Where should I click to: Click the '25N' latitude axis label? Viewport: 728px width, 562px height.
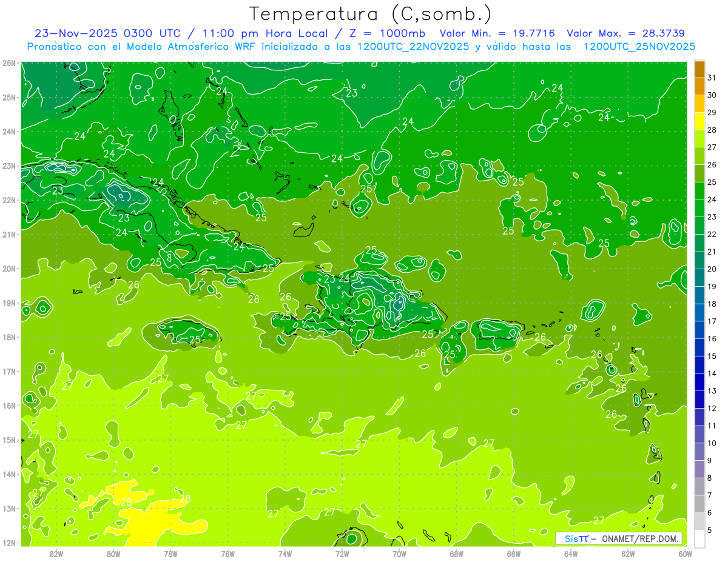coord(9,98)
